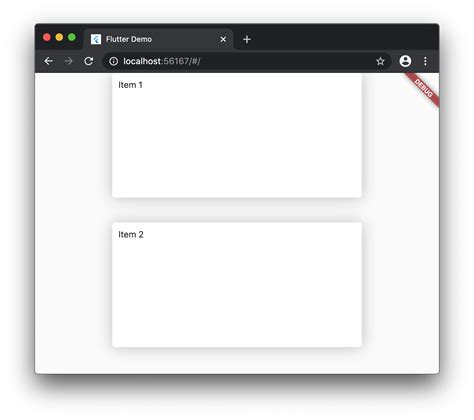Click the red close window button

tap(47, 37)
